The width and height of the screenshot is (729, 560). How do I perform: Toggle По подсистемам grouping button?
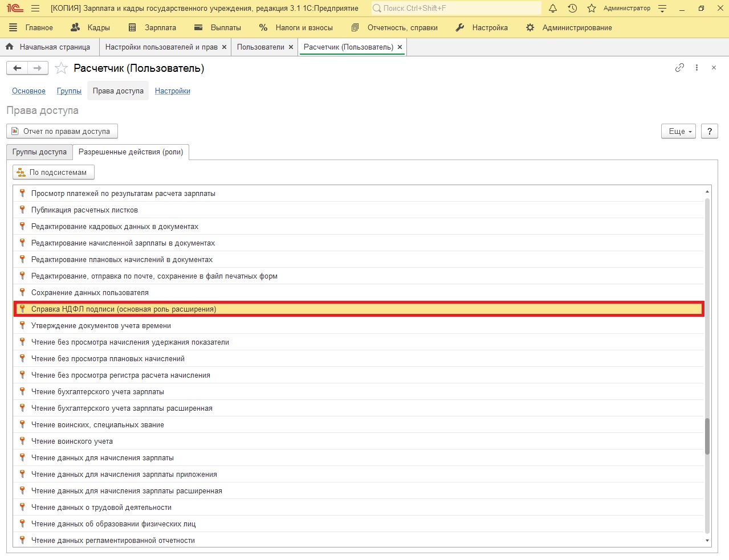tap(54, 172)
